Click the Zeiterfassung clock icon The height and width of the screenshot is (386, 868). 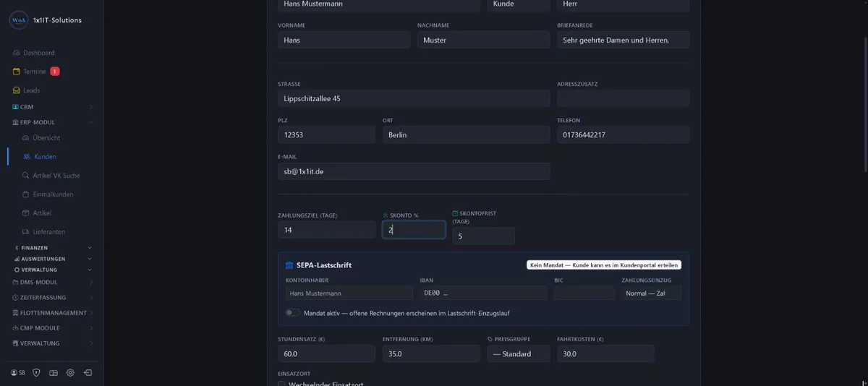coord(16,298)
